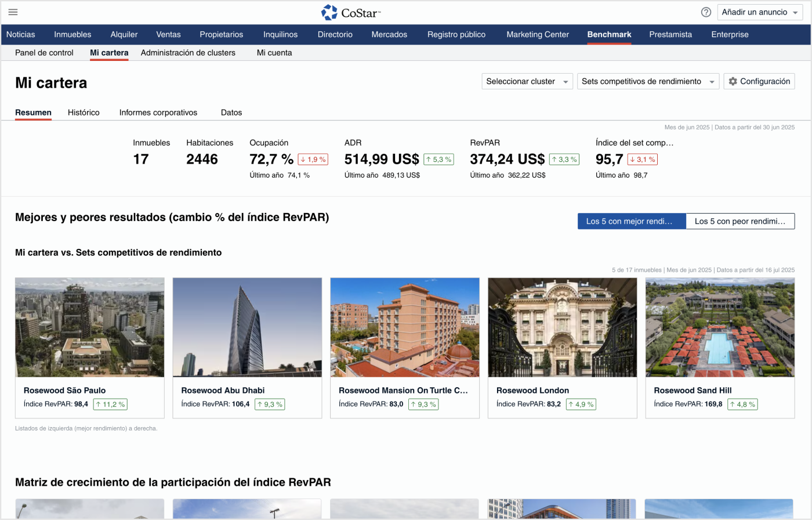The width and height of the screenshot is (812, 520).
Task: Click the red competitive set index badge
Action: (642, 159)
